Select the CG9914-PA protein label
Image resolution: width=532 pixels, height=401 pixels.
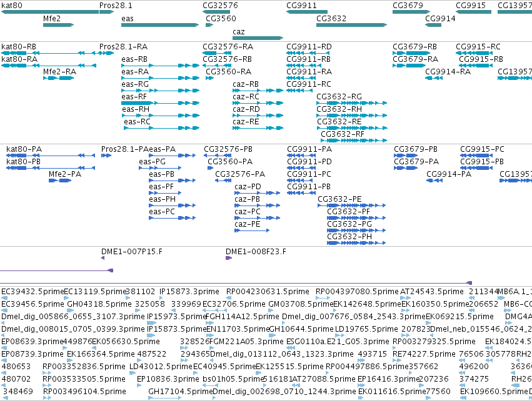449,174
